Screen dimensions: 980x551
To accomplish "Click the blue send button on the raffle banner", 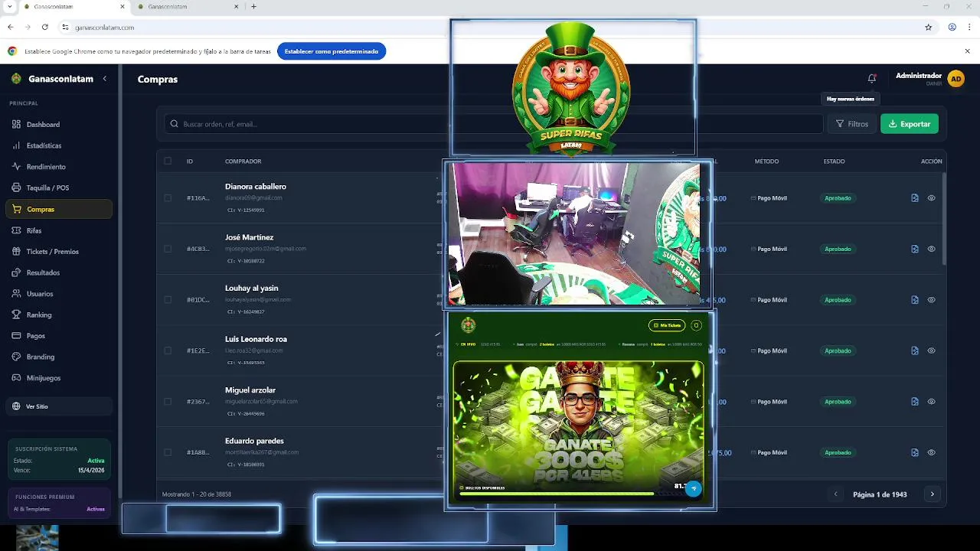I will click(694, 488).
